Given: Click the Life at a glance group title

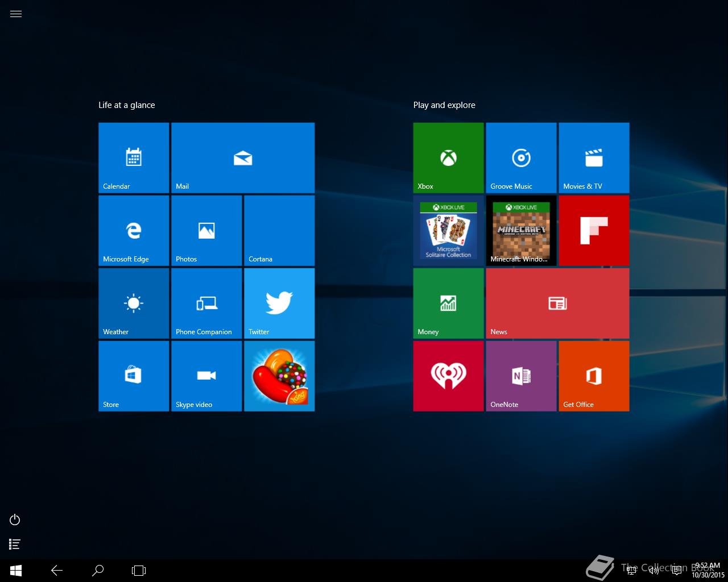Looking at the screenshot, I should (x=127, y=105).
